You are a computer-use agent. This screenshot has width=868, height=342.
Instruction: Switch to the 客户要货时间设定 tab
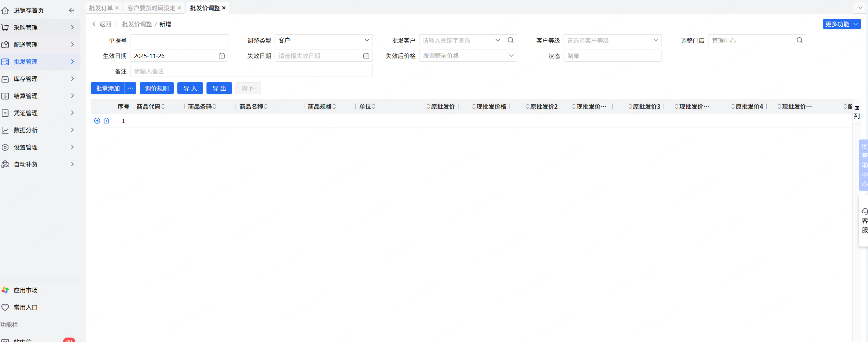click(151, 8)
